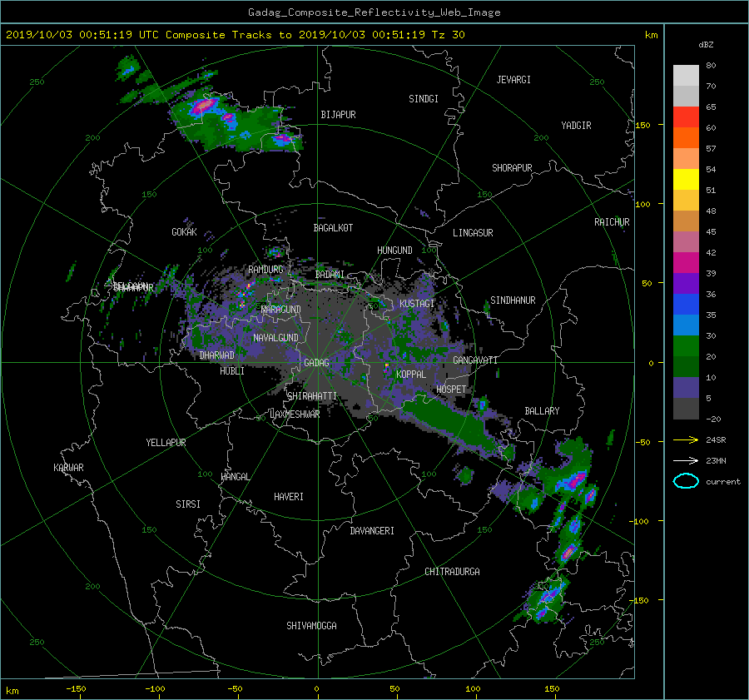The width and height of the screenshot is (749, 700).
Task: Click the HOSPET city label
Action: pyautogui.click(x=451, y=390)
